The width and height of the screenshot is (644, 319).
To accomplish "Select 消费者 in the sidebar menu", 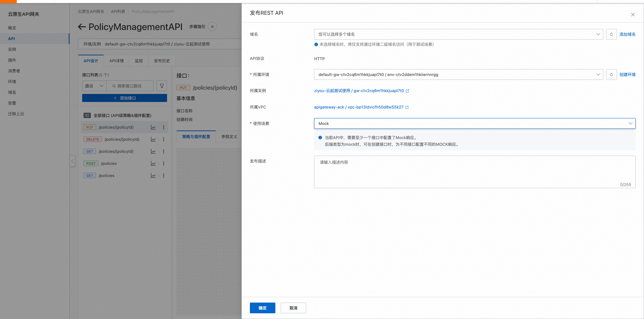I will click(x=14, y=71).
